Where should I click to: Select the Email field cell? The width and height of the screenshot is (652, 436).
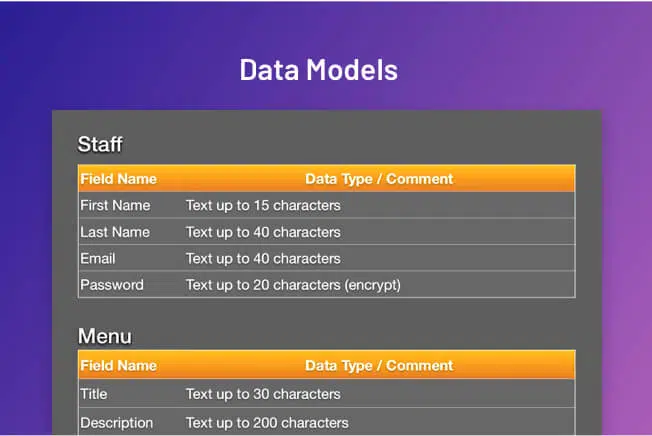coord(98,259)
